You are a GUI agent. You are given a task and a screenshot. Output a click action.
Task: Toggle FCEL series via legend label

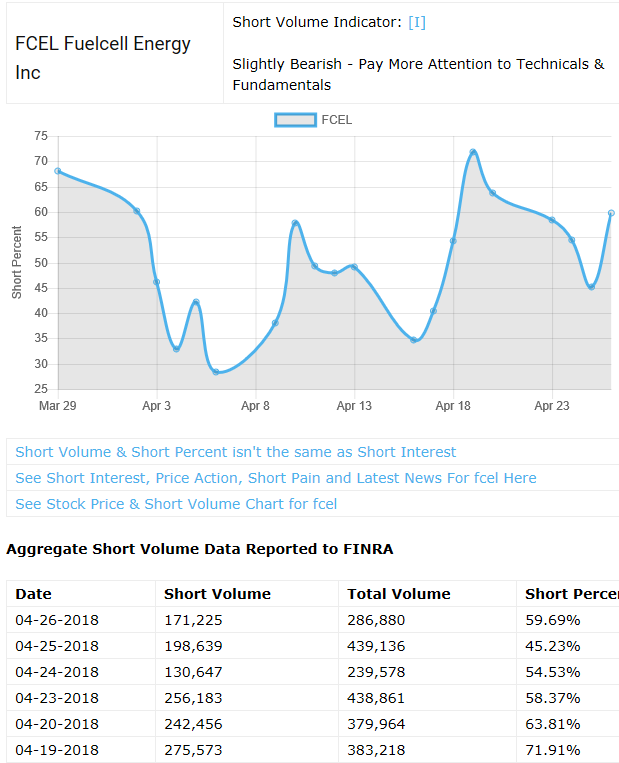point(337,120)
